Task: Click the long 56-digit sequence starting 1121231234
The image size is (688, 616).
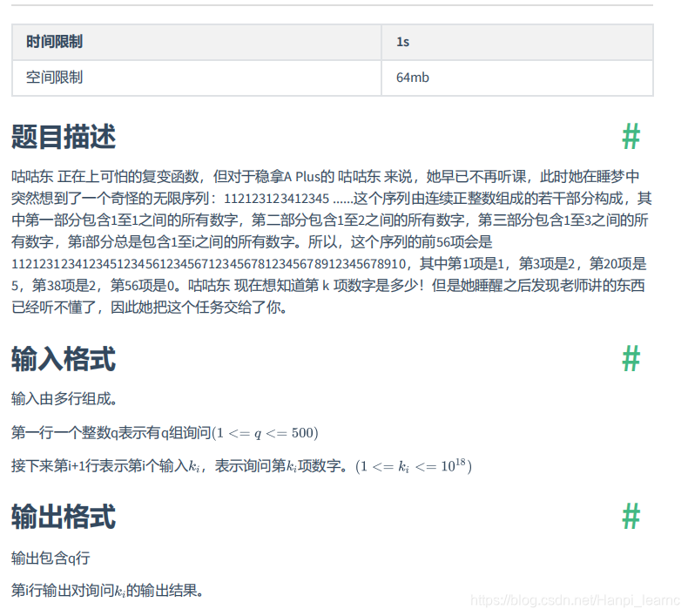Action: click(x=209, y=264)
